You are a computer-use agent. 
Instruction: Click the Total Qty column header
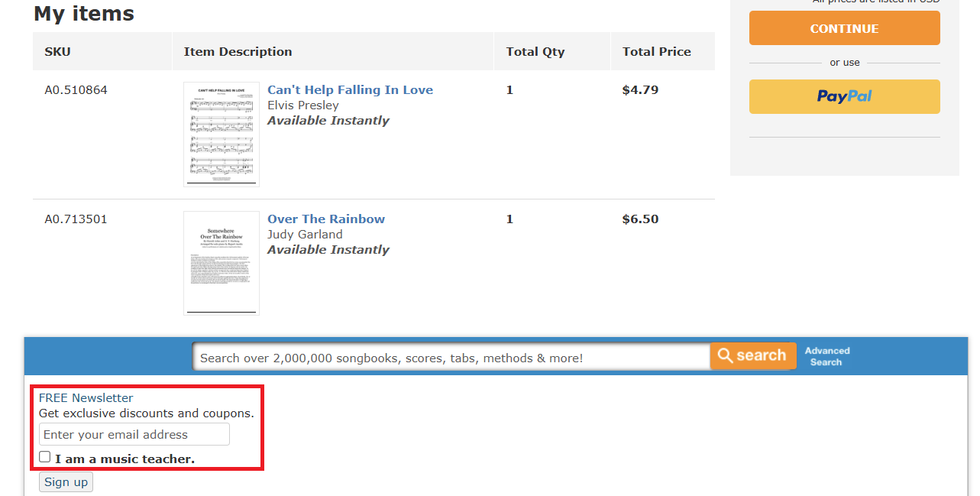point(535,51)
